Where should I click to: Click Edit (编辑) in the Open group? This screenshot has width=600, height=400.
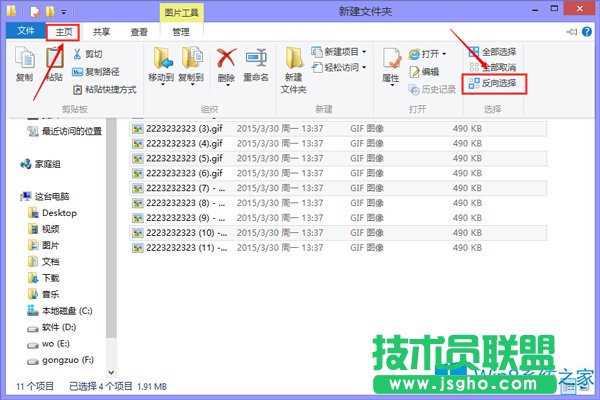(x=424, y=72)
